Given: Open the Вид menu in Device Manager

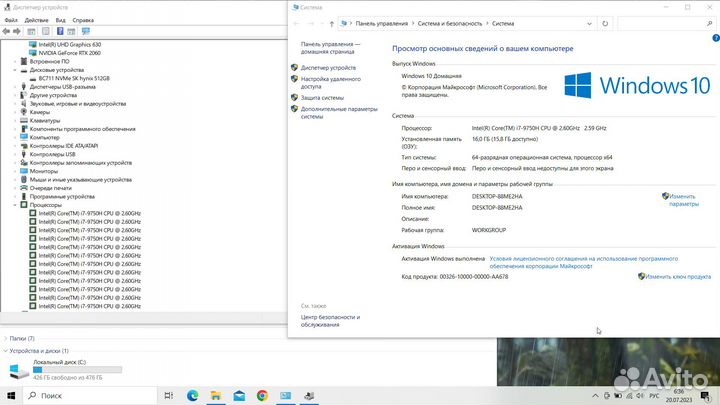Looking at the screenshot, I should (x=60, y=20).
